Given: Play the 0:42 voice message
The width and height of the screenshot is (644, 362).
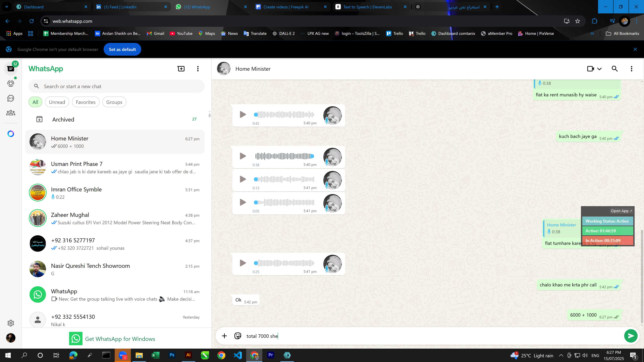Looking at the screenshot, I should click(x=243, y=114).
